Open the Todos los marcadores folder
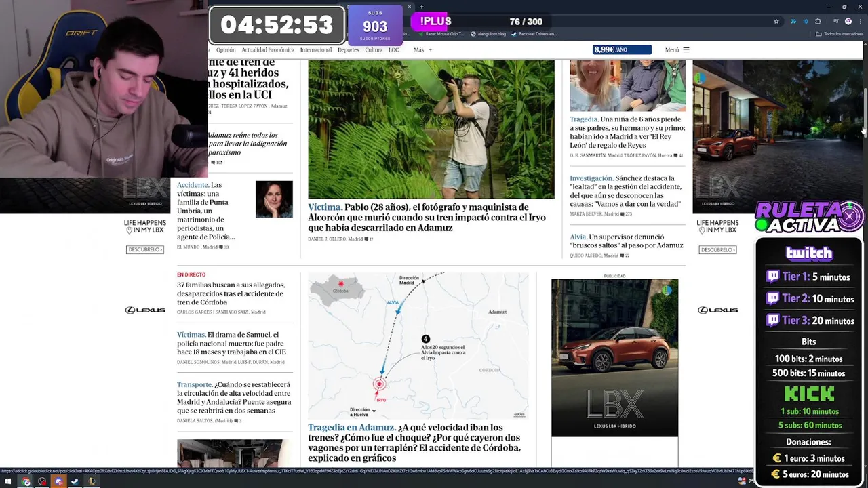This screenshot has height=488, width=868. [840, 34]
